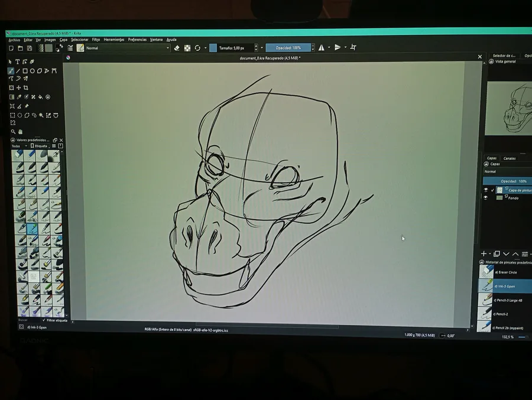This screenshot has height=400, width=532.
Task: Open the Preferencias menu
Action: tap(137, 40)
